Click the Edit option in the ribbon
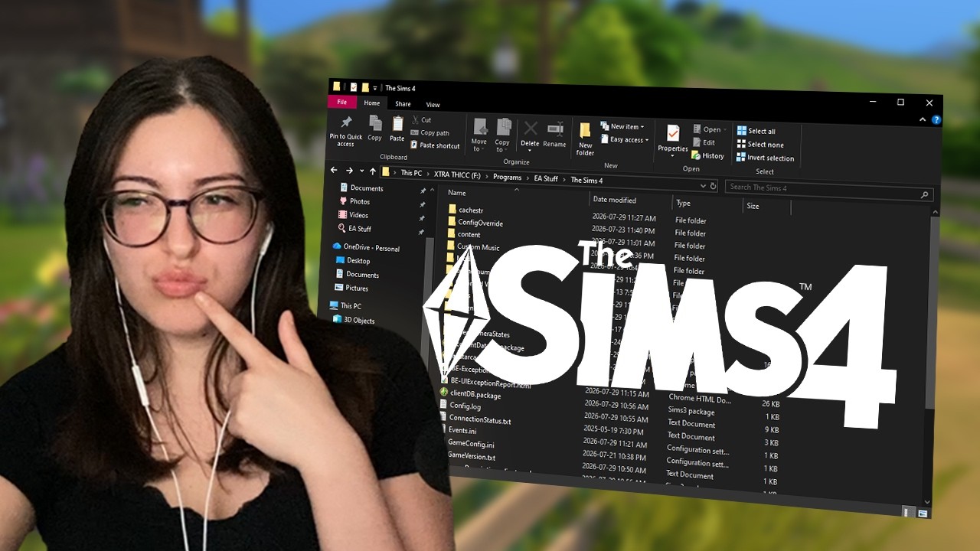The image size is (980, 551). 704,142
